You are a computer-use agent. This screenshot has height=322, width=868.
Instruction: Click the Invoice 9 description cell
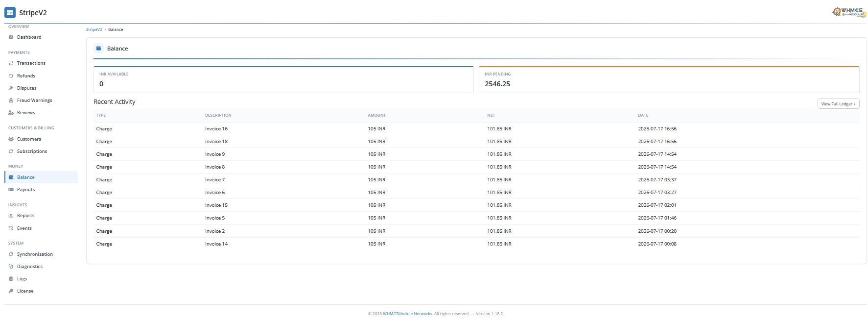[x=215, y=154]
